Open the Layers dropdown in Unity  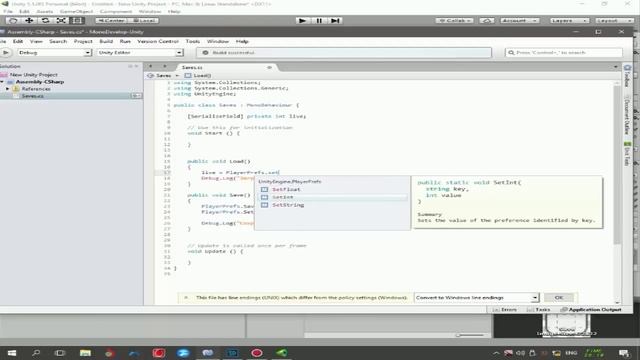tap(568, 20)
